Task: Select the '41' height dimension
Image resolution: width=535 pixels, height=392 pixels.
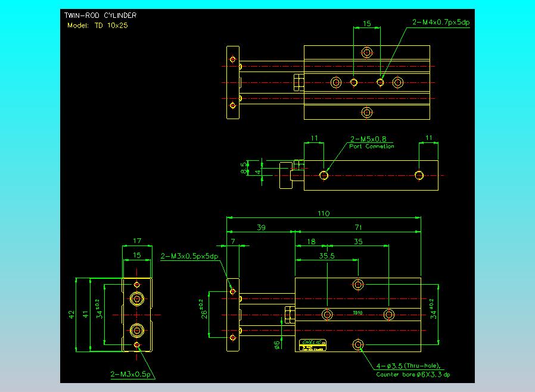Action: coord(86,315)
